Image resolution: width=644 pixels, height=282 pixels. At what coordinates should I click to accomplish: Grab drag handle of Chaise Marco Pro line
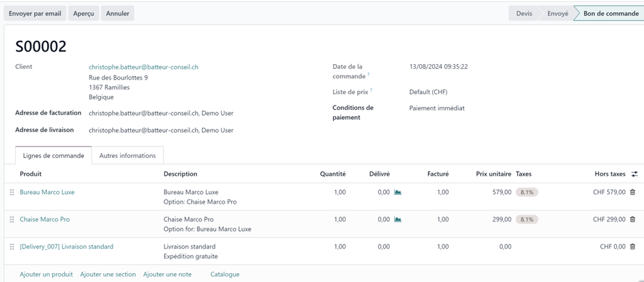(x=12, y=219)
